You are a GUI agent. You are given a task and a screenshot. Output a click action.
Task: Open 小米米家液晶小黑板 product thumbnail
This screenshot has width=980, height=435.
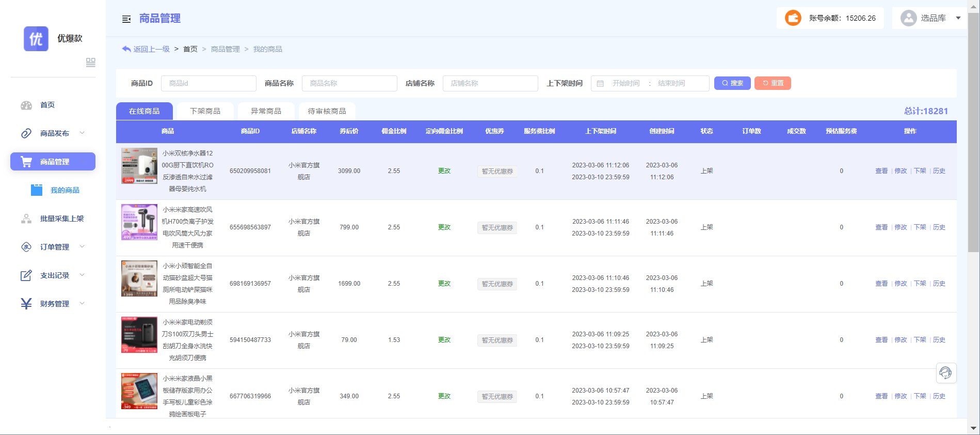tap(139, 391)
